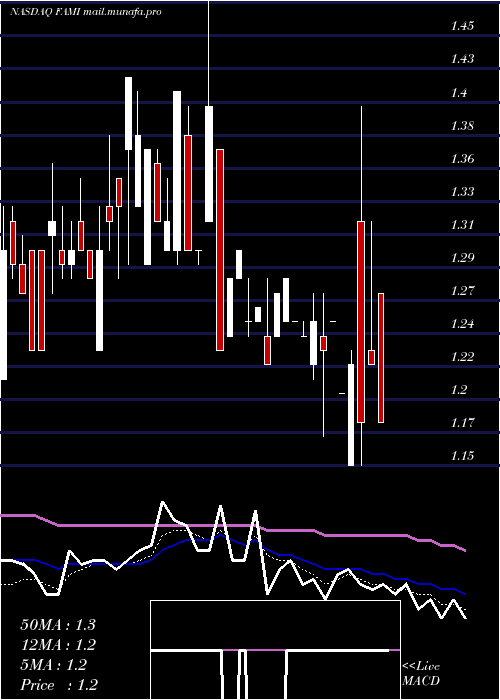The height and width of the screenshot is (700, 500).
Task: Click the 1.2 price axis label
Action: tap(459, 390)
